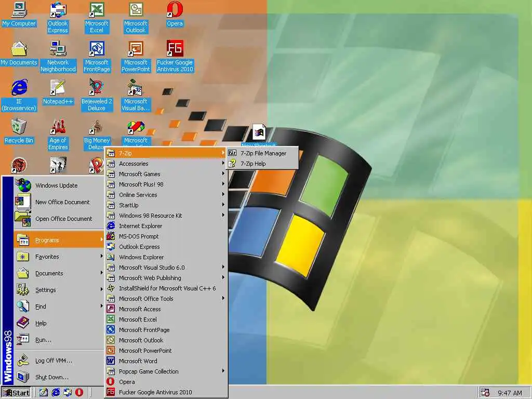Image resolution: width=532 pixels, height=399 pixels.
Task: Choose New Office Document in Start menu
Action: (x=59, y=202)
